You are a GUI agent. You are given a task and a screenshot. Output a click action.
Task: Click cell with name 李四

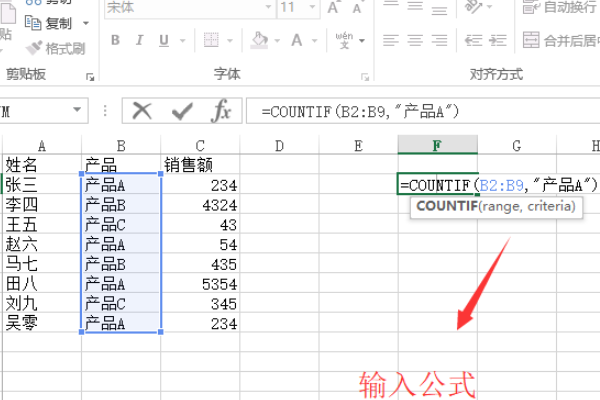click(42, 205)
